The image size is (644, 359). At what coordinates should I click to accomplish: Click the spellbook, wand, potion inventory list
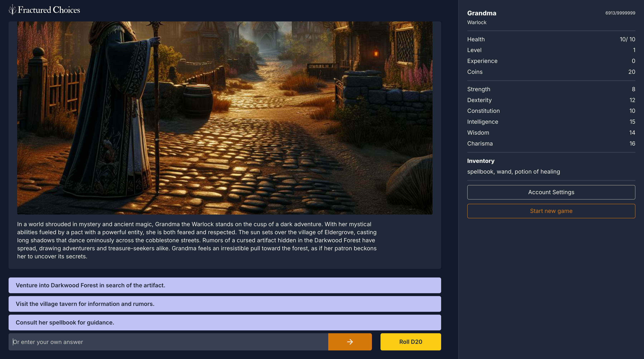point(513,172)
